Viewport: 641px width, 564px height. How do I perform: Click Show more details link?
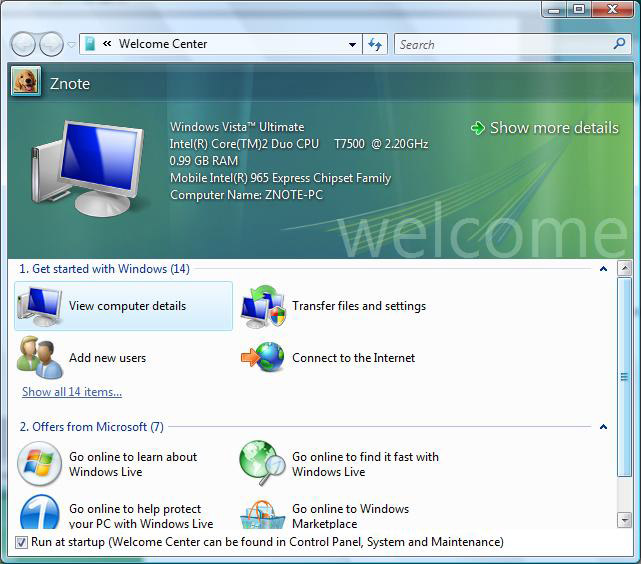(545, 128)
